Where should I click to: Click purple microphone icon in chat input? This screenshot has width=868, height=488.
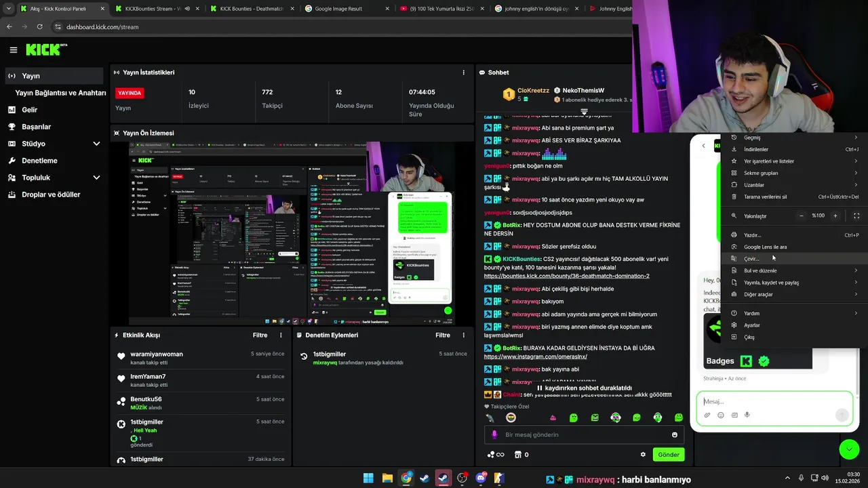pyautogui.click(x=494, y=434)
